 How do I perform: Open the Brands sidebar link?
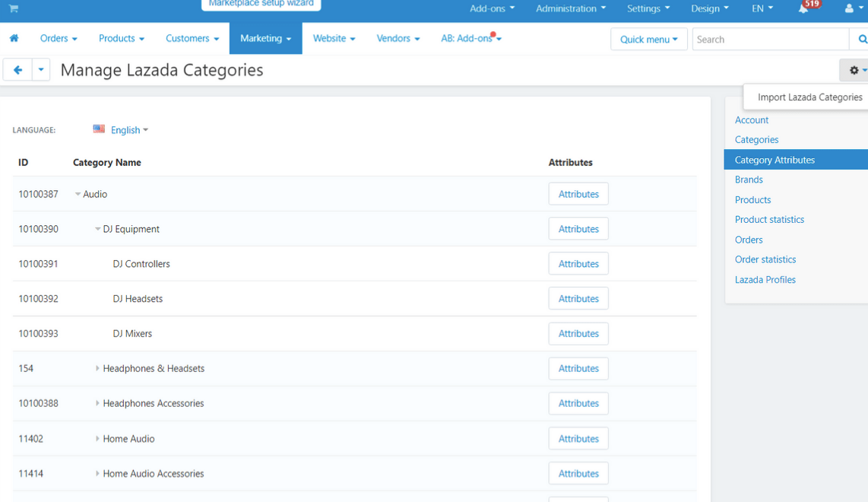pos(749,180)
